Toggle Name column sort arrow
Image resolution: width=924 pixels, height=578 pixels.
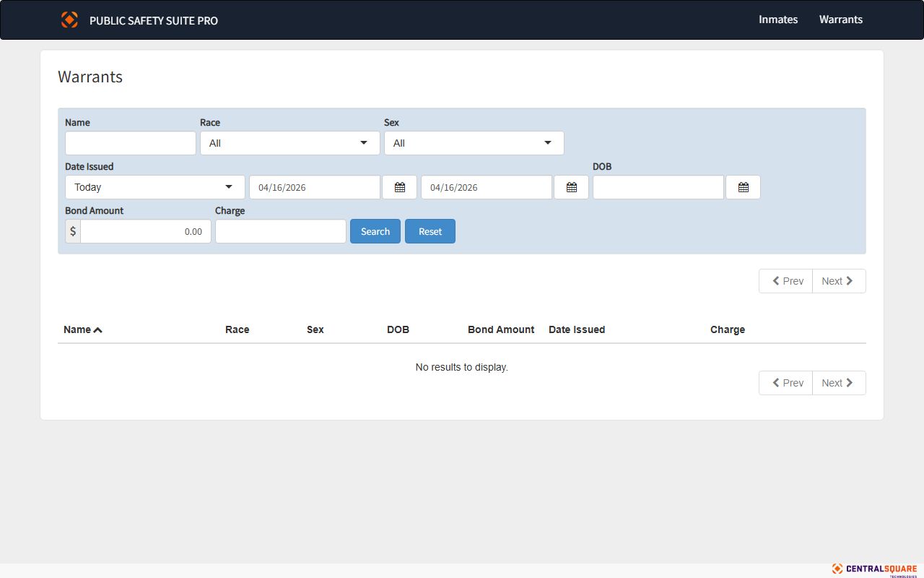point(97,330)
